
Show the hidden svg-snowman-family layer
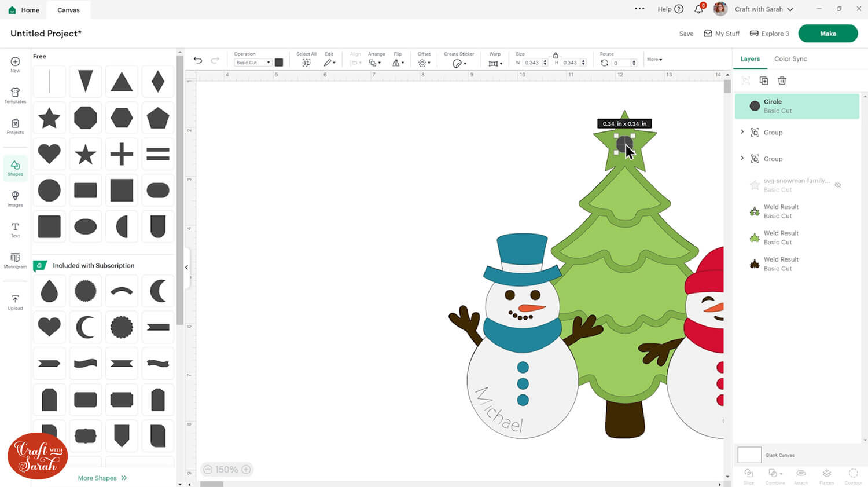837,185
